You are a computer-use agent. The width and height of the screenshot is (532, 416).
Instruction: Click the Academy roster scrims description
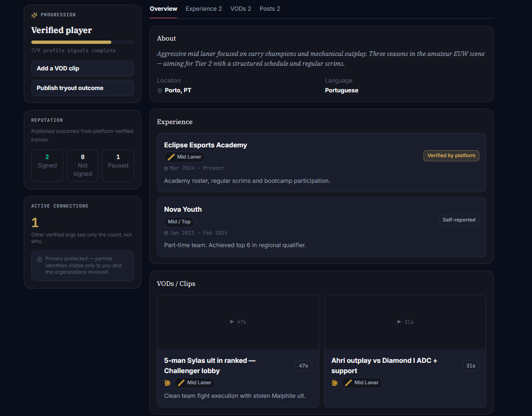tap(247, 181)
